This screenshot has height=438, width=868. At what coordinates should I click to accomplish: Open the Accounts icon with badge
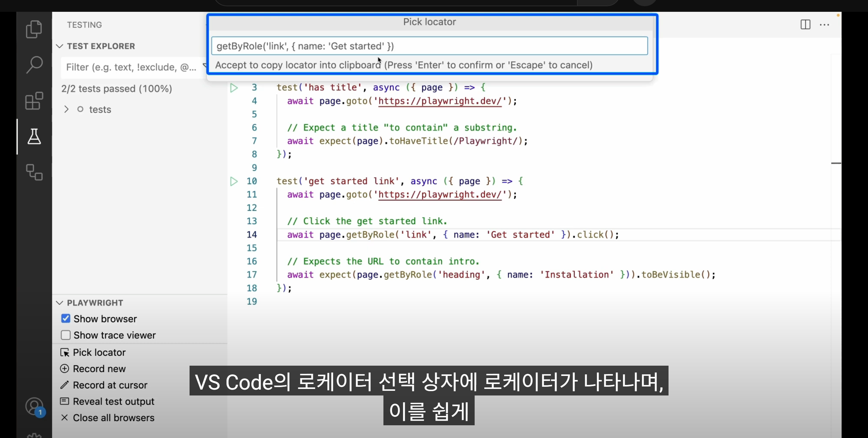(34, 407)
